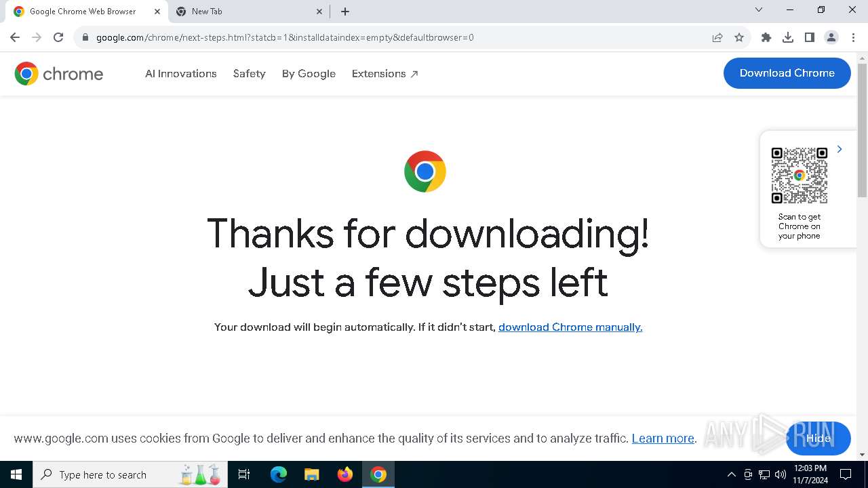Share this page using the share icon
The image size is (868, 488).
click(x=717, y=37)
